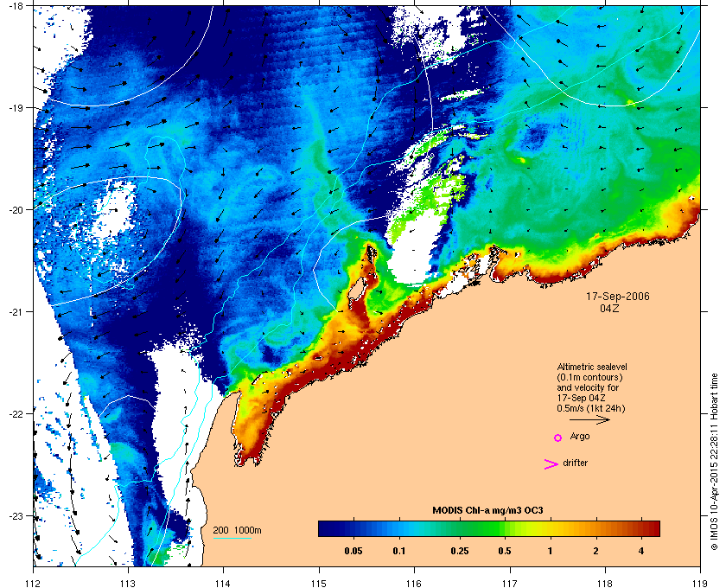Click the longitude label 119
Screen dimensions: 726x588
(x=699, y=584)
